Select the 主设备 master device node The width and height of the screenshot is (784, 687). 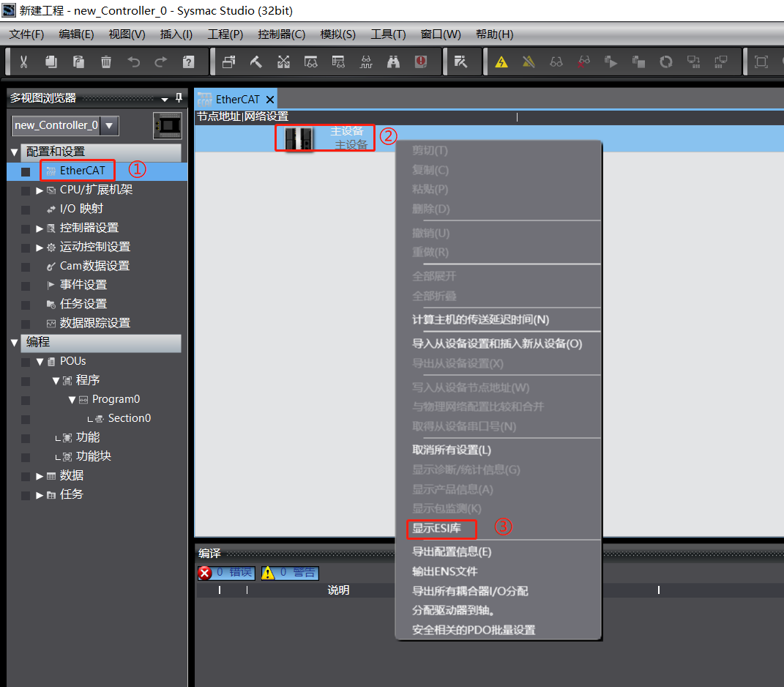325,138
